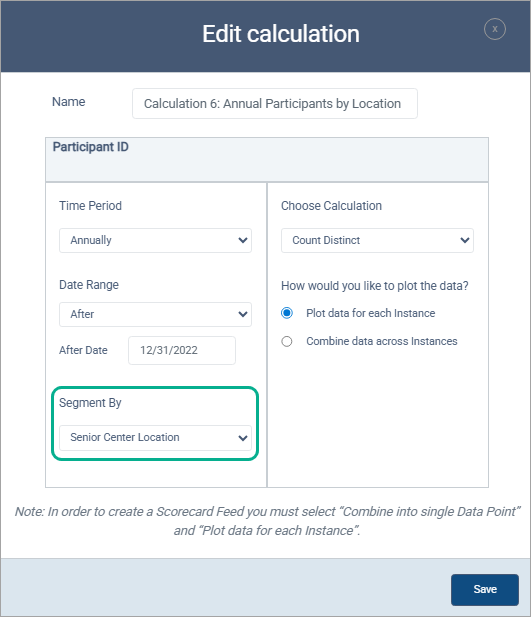
Task: Click the Edit calculation title bar
Action: click(x=265, y=36)
